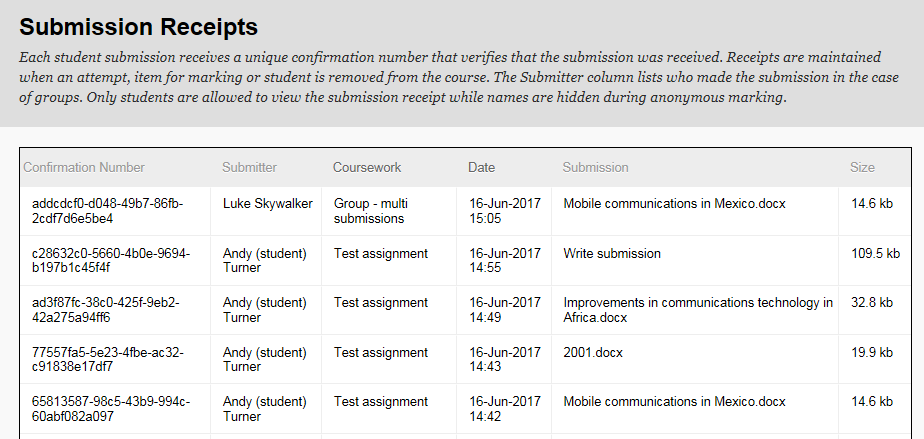Select confirmation number starting with addcdcf0
Image resolution: width=924 pixels, height=439 pixels.
coord(107,211)
